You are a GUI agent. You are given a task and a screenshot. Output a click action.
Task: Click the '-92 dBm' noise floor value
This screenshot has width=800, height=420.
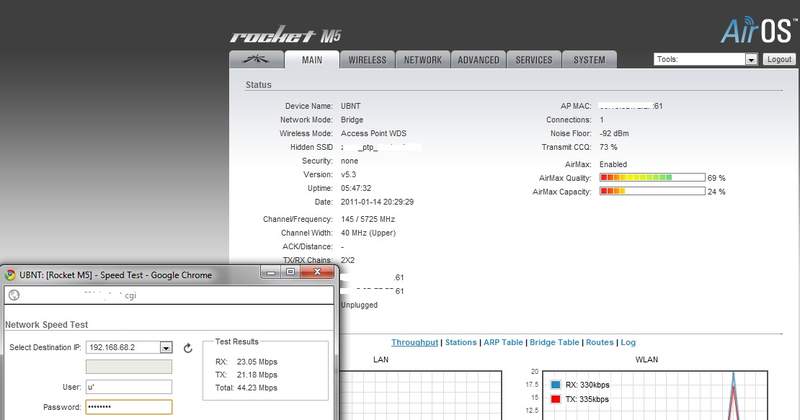click(614, 133)
